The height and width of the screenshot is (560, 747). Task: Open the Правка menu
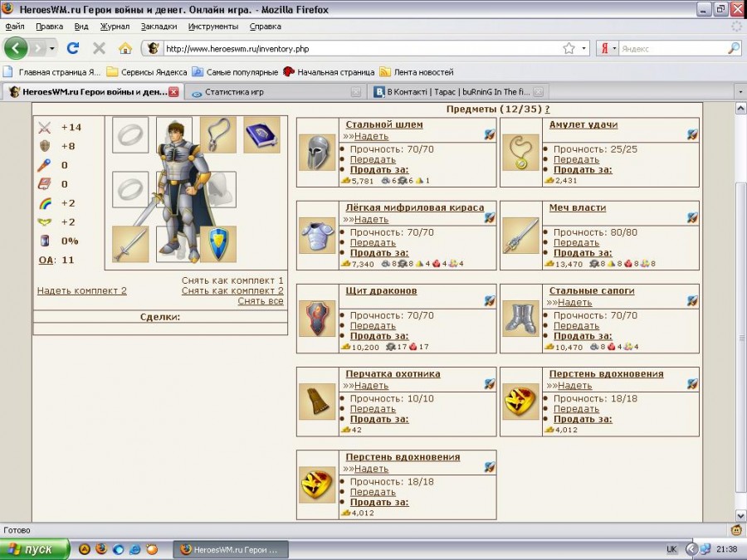50,27
